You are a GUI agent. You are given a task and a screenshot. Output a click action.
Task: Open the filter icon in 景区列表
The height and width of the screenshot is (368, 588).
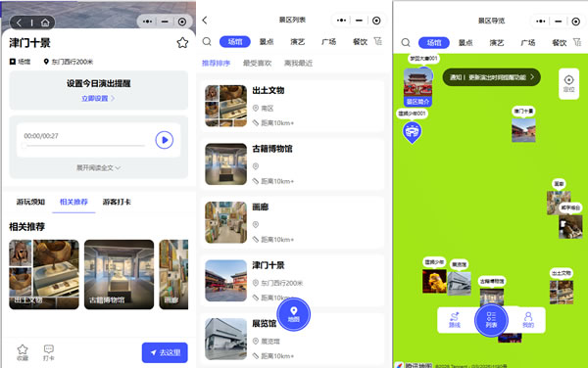(378, 41)
